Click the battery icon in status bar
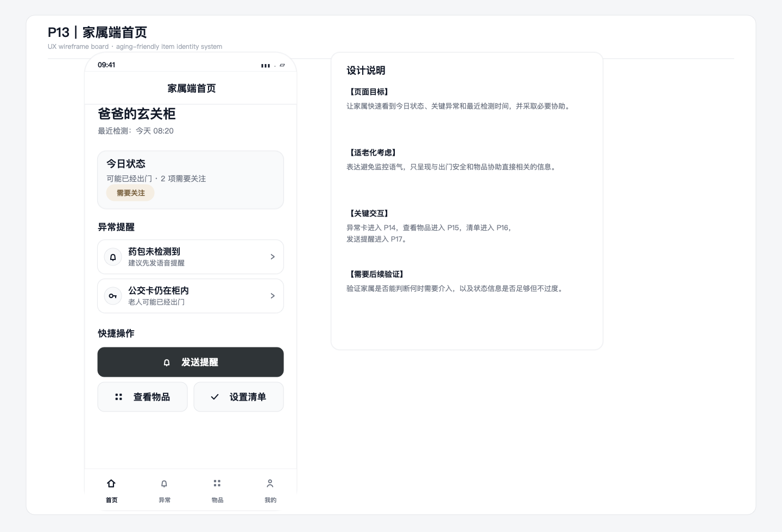Viewport: 782px width, 532px height. coord(282,65)
